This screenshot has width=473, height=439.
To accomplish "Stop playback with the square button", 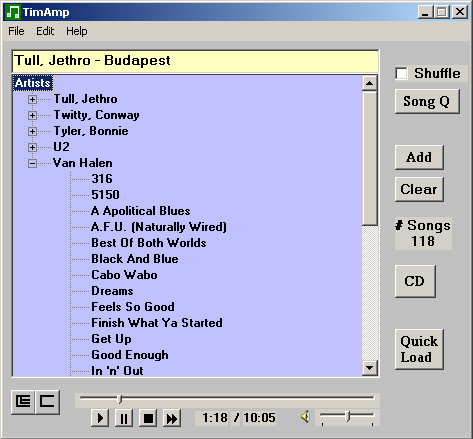I will [x=148, y=418].
